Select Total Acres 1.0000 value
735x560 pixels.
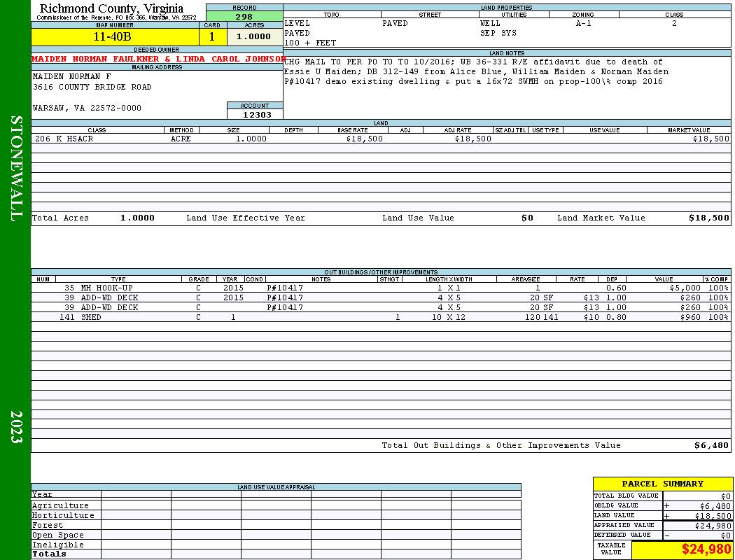point(137,218)
